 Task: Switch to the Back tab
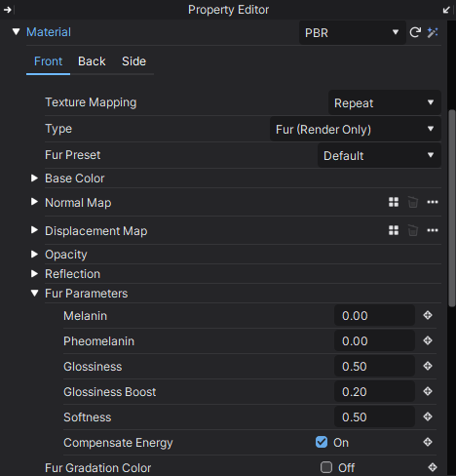[x=92, y=61]
